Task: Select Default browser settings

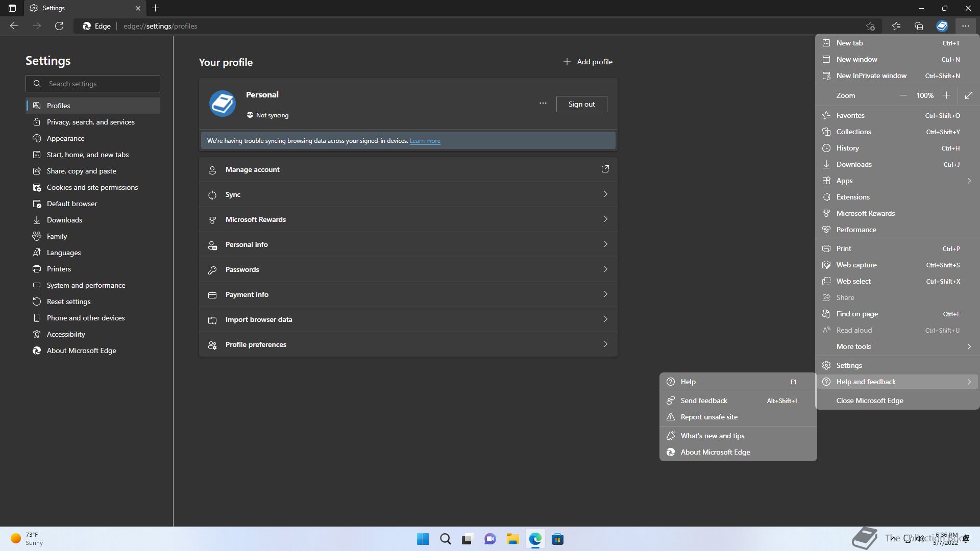Action: [93, 204]
